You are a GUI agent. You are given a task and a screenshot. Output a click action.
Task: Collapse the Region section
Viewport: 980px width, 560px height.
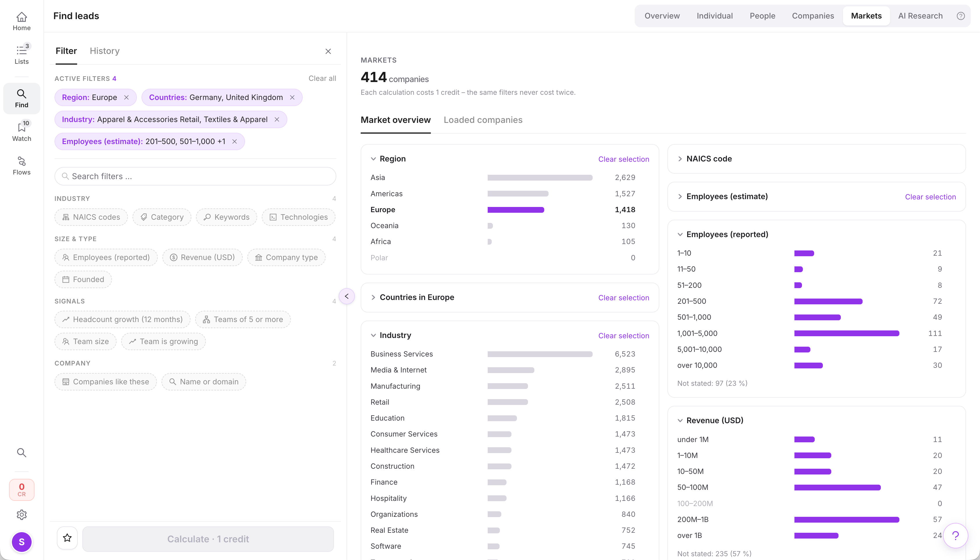pos(373,159)
